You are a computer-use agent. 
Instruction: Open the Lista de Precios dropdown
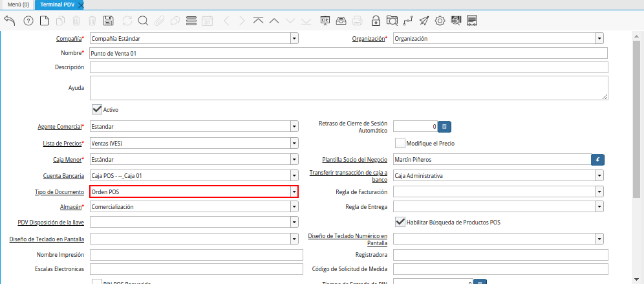294,143
